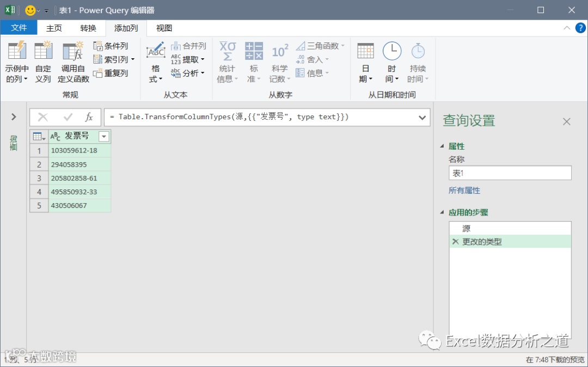Open the Parse (分析) menu

pyautogui.click(x=188, y=73)
